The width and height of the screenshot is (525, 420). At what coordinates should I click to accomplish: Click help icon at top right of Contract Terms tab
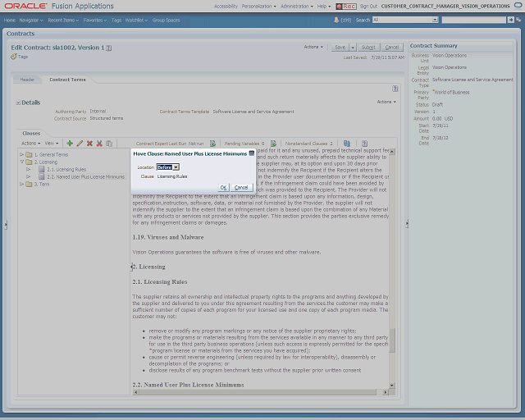[395, 89]
